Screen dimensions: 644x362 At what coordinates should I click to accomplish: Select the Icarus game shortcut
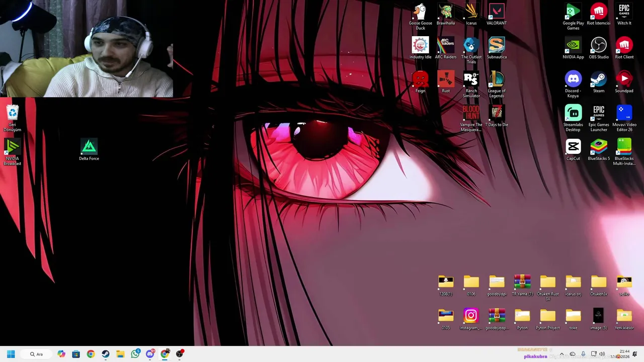point(471,15)
